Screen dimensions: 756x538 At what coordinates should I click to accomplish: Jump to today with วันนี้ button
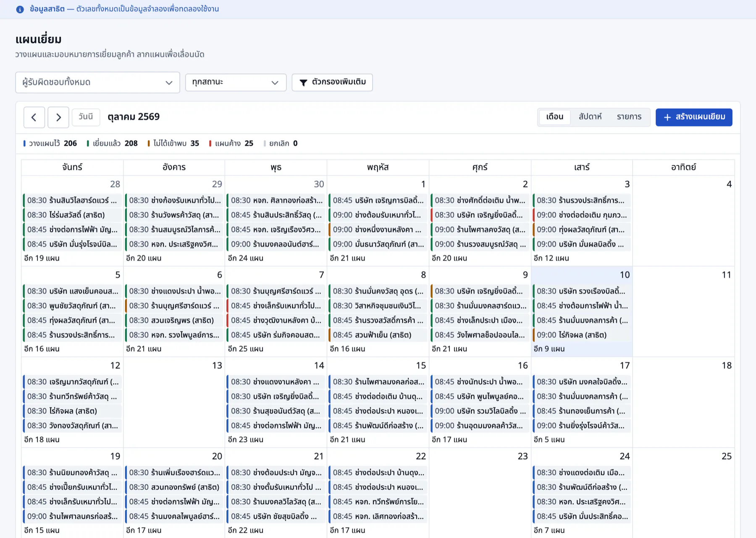(x=86, y=117)
